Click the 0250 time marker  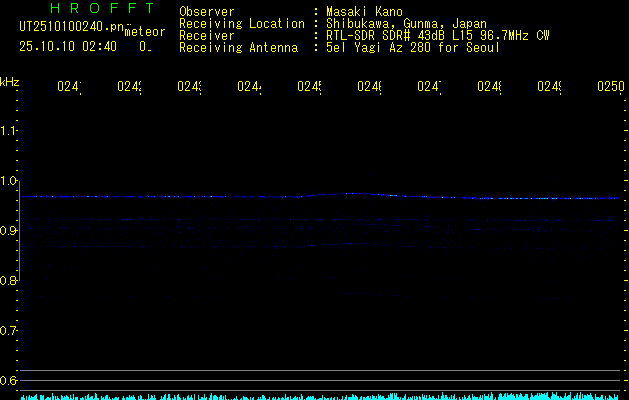pos(610,87)
